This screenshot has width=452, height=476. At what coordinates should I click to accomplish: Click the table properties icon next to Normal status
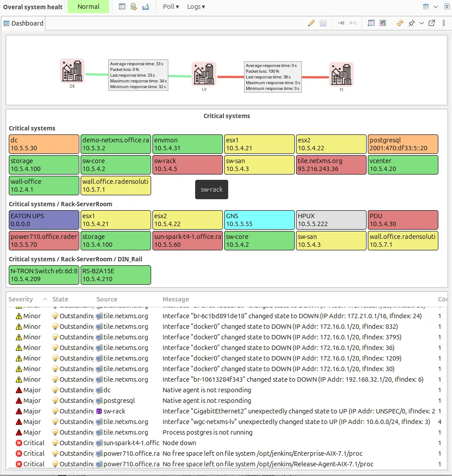[x=122, y=7]
